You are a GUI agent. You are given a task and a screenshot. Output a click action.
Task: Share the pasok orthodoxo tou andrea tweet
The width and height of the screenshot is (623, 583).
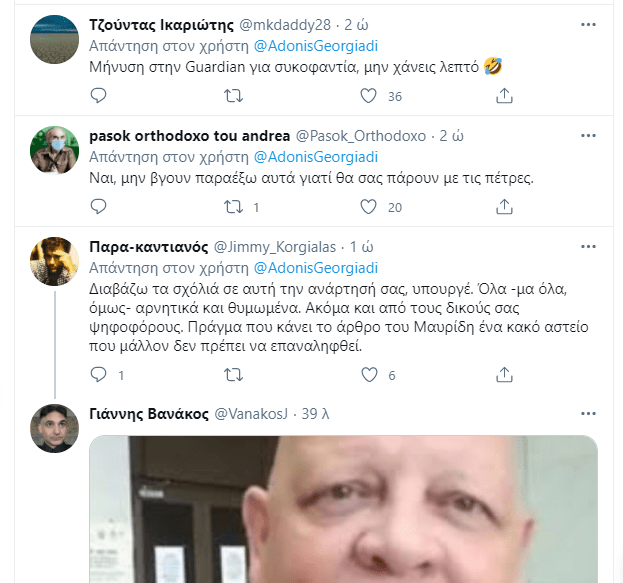504,207
